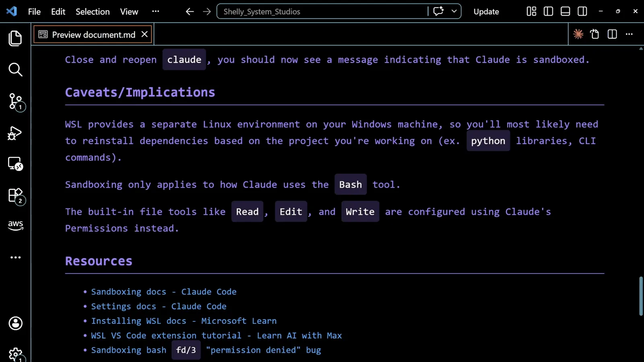644x362 pixels.
Task: Open Installing WSL docs - Microsoft Learn link
Action: point(184,321)
